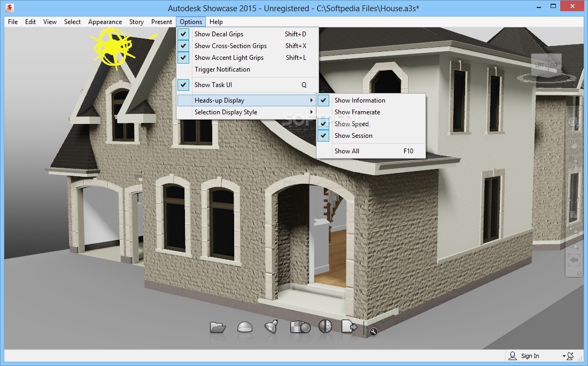
Task: Select the pan hand tool in navigation bar
Action: pos(574,144)
